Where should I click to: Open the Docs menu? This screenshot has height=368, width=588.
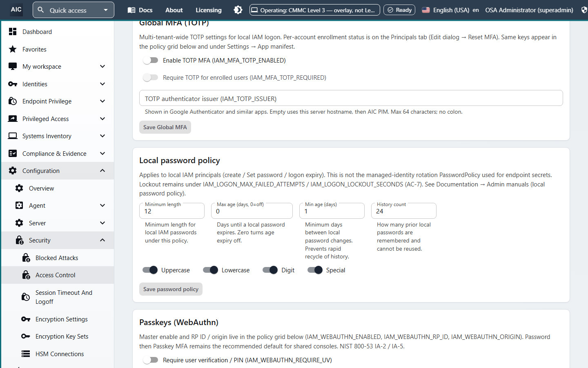click(140, 10)
